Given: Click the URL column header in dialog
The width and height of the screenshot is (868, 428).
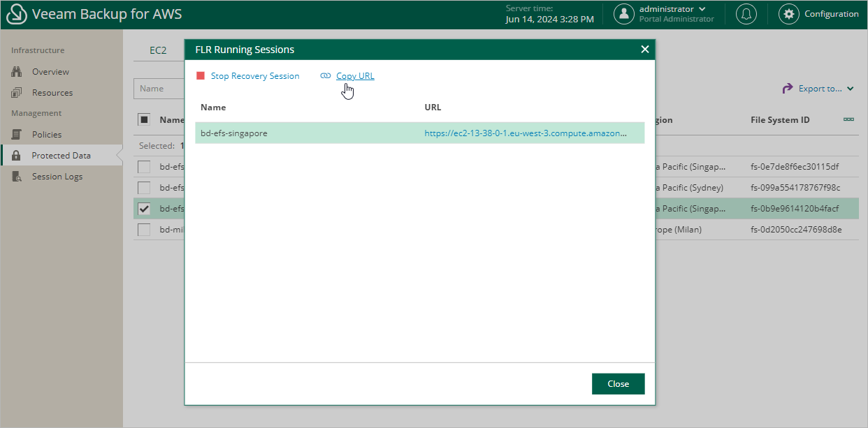Looking at the screenshot, I should coord(433,108).
